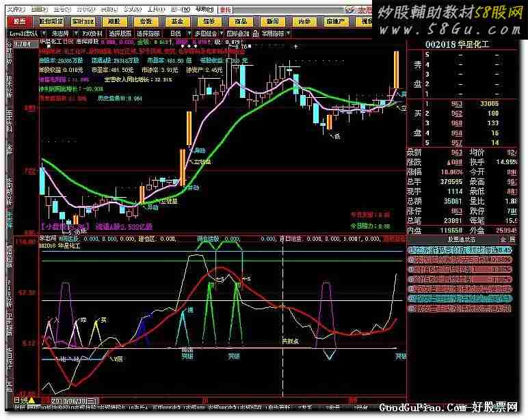The width and height of the screenshot is (528, 420).
Task: Click the cyan highlighted left sidebar tab
Action: click(10, 219)
